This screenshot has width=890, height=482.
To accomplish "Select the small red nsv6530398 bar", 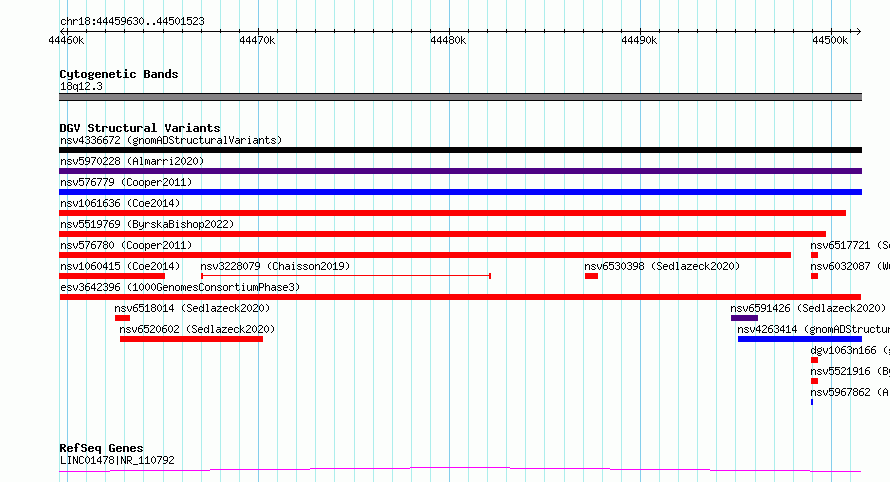I will [x=591, y=276].
